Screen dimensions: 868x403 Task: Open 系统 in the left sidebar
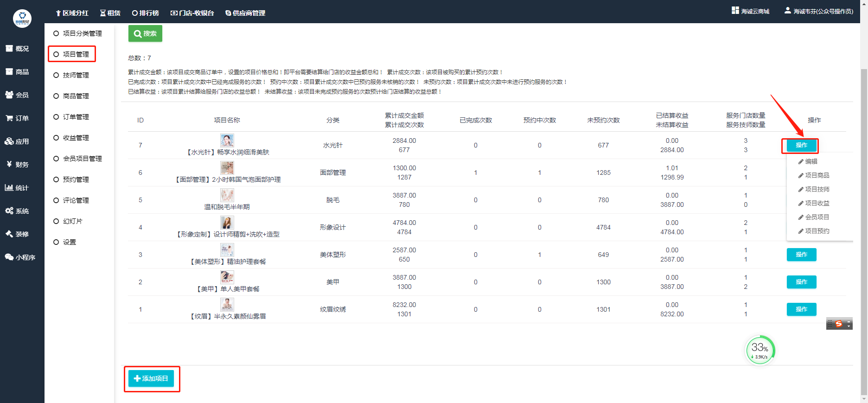[x=17, y=211]
